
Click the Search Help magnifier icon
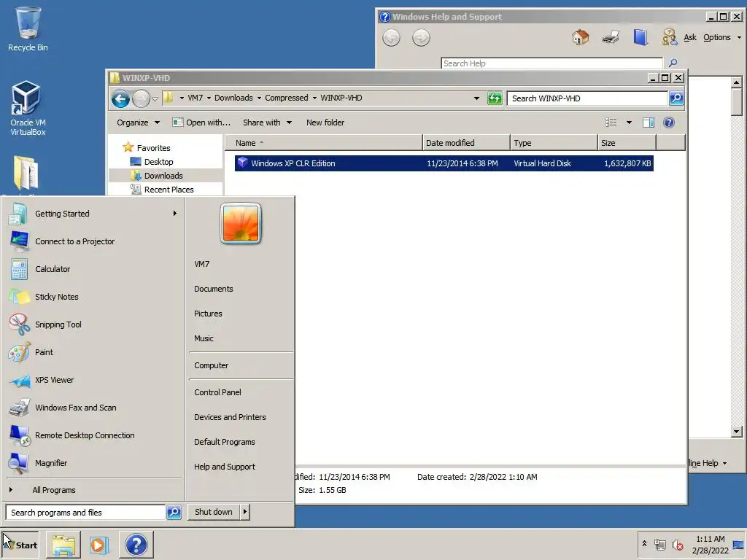673,63
